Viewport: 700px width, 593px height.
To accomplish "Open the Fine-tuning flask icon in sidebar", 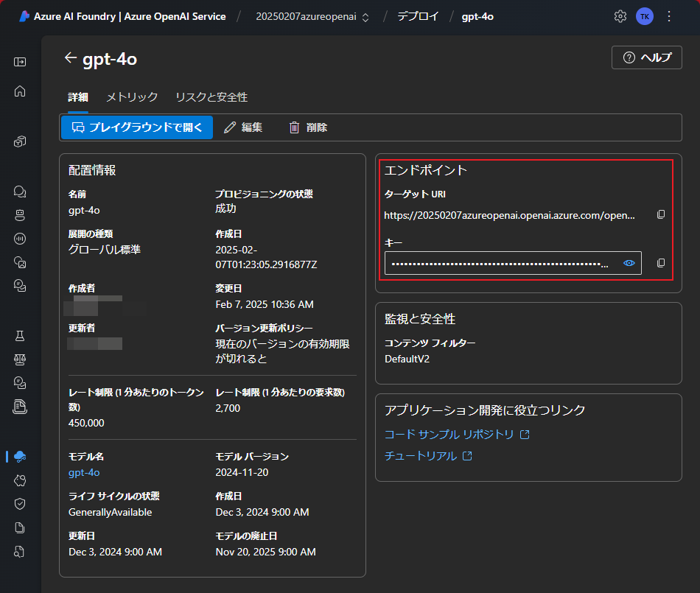I will 20,335.
